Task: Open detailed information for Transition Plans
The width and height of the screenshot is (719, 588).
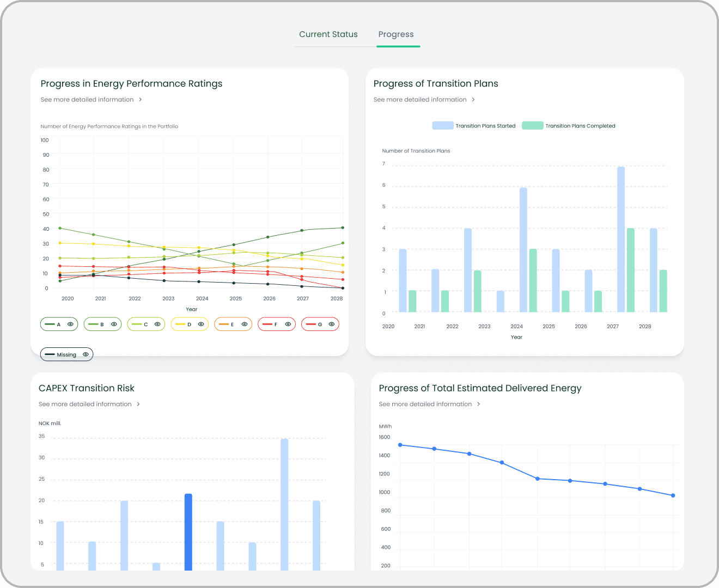Action: [420, 100]
